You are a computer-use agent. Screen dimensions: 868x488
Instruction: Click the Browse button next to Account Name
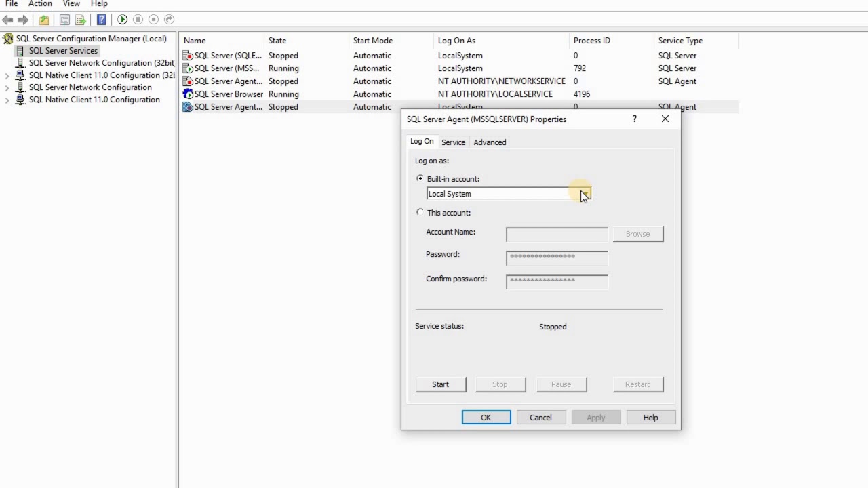coord(637,234)
